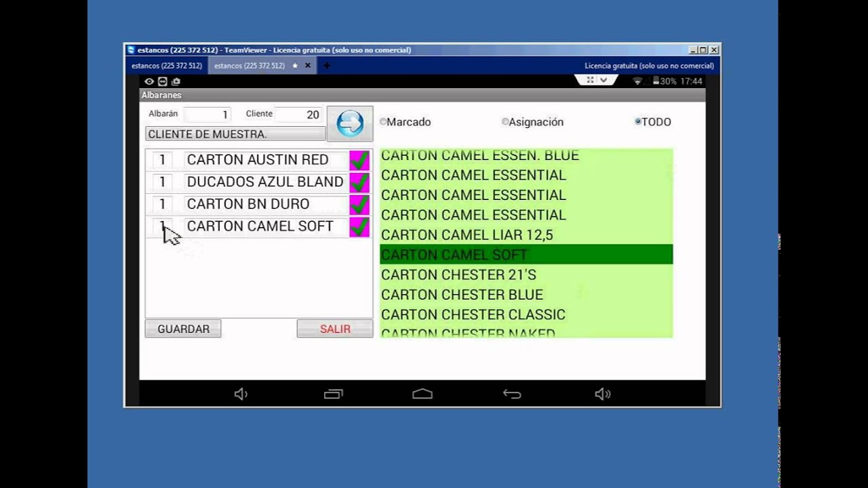This screenshot has height=488, width=868.
Task: Click quantity field of CARTON BN DURO
Action: [162, 204]
